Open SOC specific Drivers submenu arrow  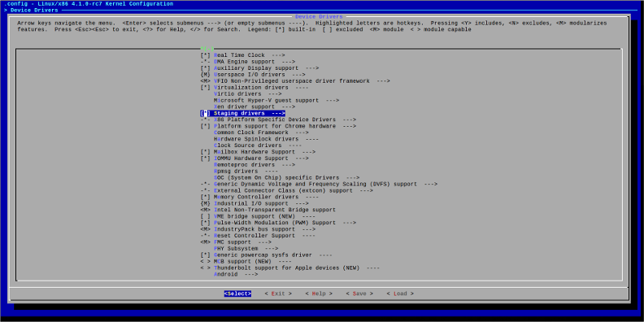[x=352, y=178]
